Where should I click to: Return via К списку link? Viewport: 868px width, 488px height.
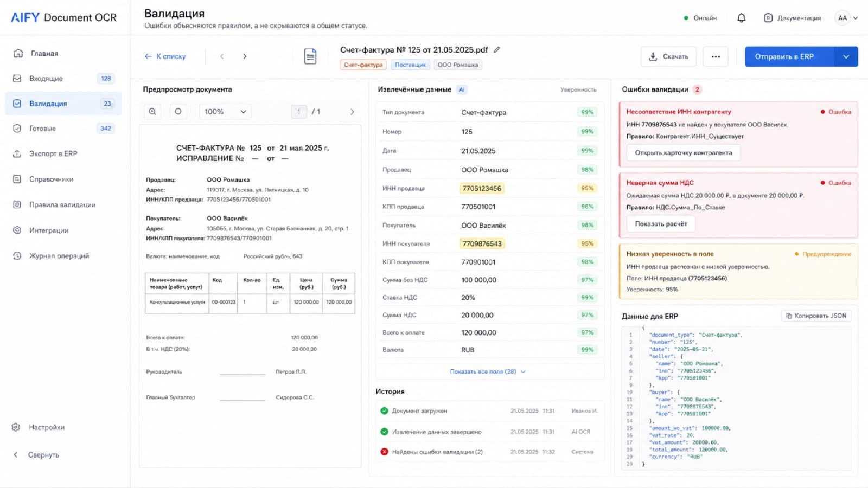point(165,56)
